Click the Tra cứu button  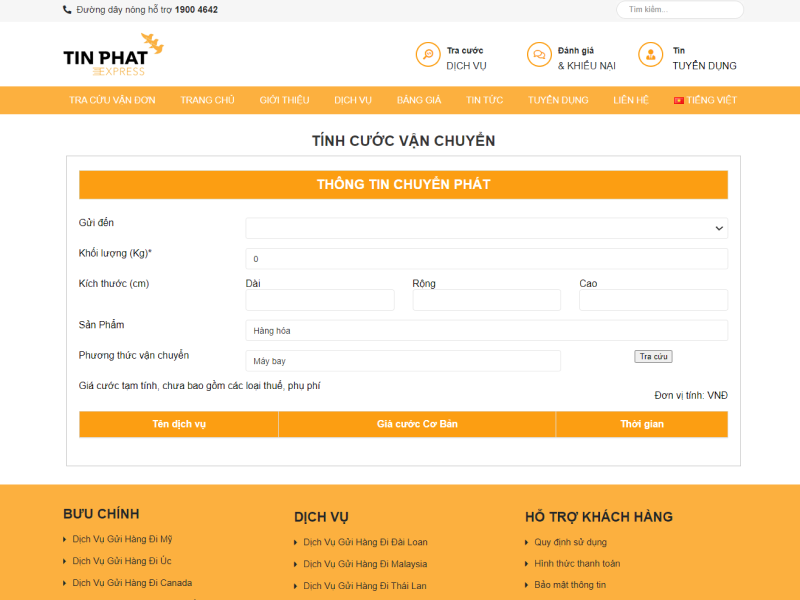tap(653, 356)
